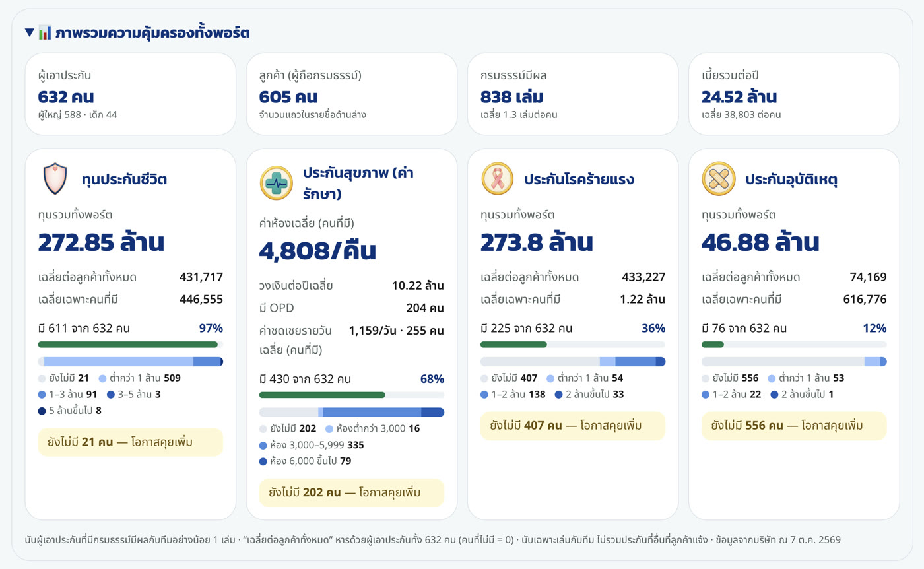This screenshot has height=569, width=924.
Task: Click the green 97% life coverage progress bar
Action: tap(128, 345)
